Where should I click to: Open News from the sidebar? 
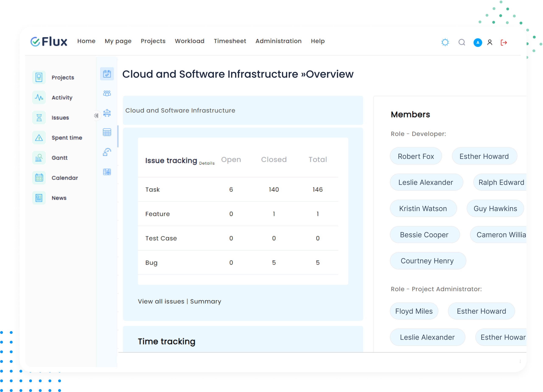click(x=59, y=198)
